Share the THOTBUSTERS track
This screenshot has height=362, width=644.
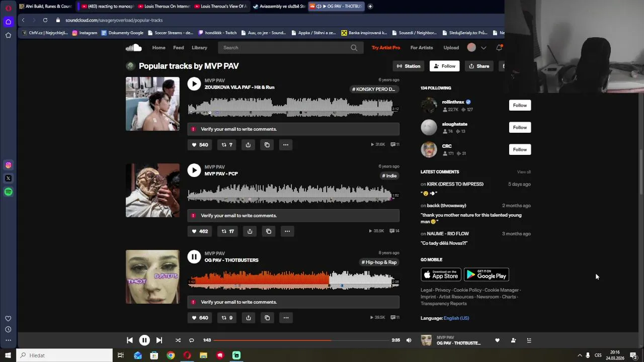(x=249, y=318)
